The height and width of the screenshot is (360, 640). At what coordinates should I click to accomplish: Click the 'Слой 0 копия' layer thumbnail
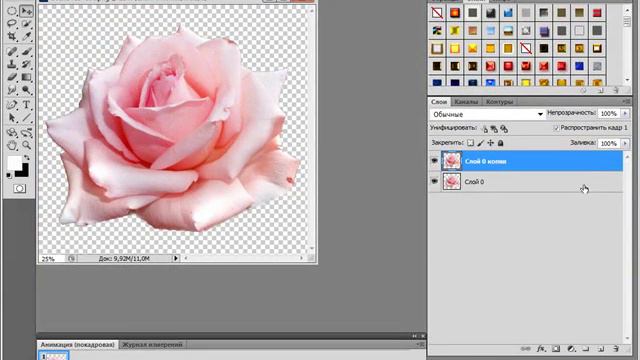[452, 161]
